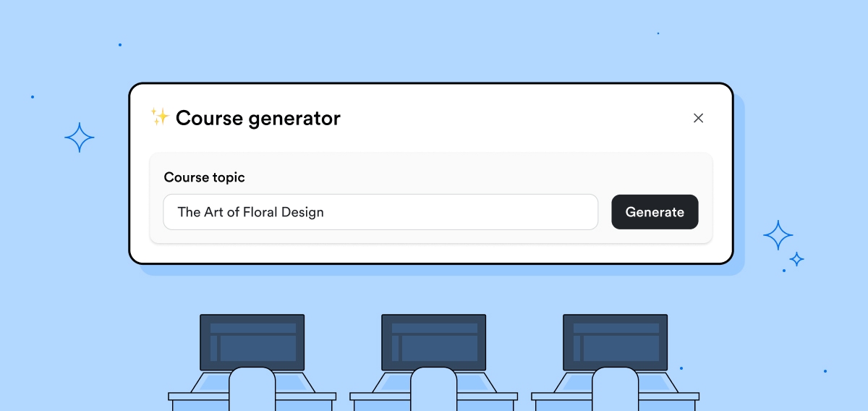The width and height of the screenshot is (868, 411).
Task: Click the "The Art of Floral Design" text
Action: point(250,212)
